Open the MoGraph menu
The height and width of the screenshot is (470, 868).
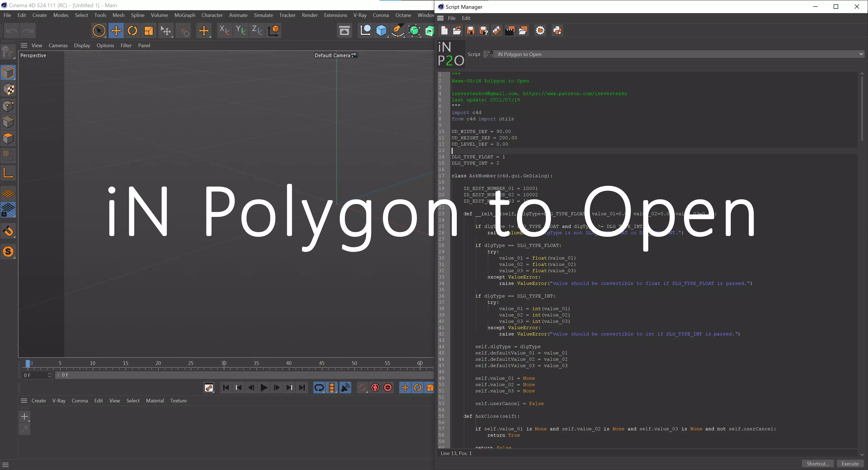185,15
